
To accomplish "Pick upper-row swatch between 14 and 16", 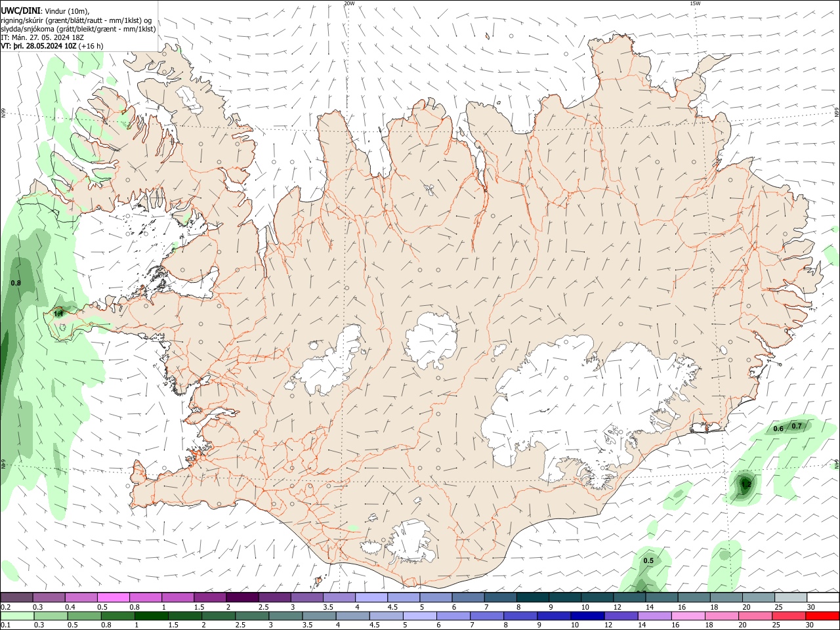I will click(661, 598).
